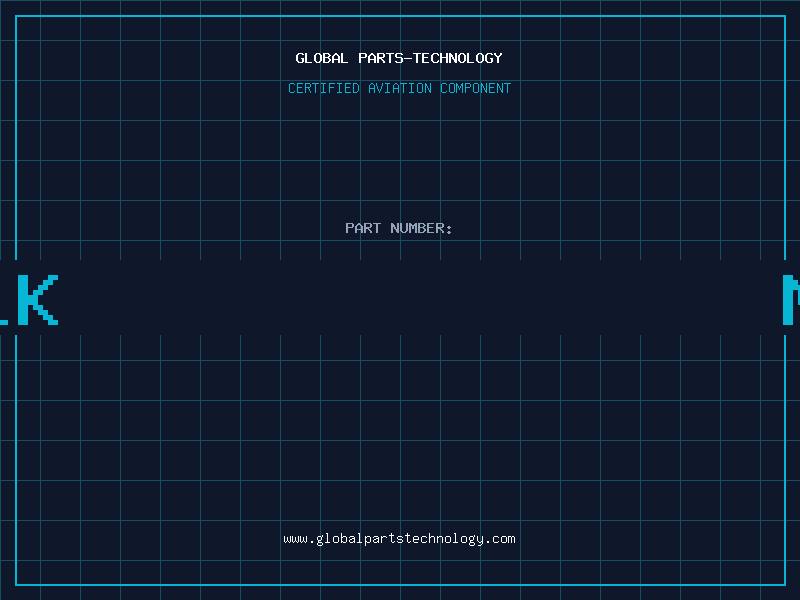
Task: Select the word COMPONENT in the subtitle
Action: coord(476,88)
